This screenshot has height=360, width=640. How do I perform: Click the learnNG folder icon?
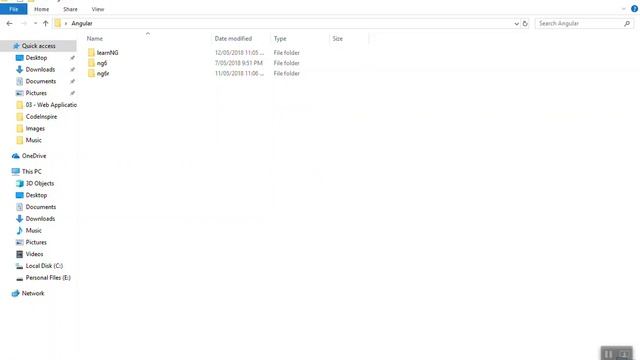[91, 53]
